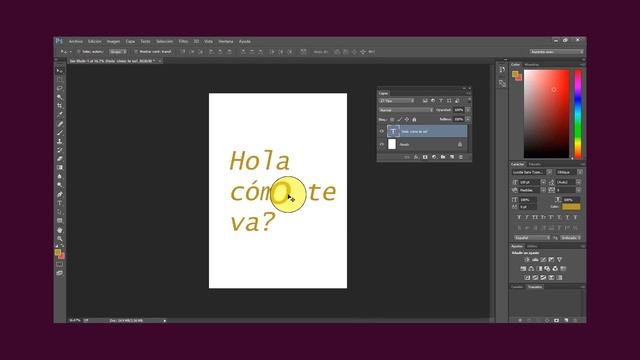Add layer style fx in Layers panel
Viewport: 640px width, 360px height.
(x=416, y=157)
